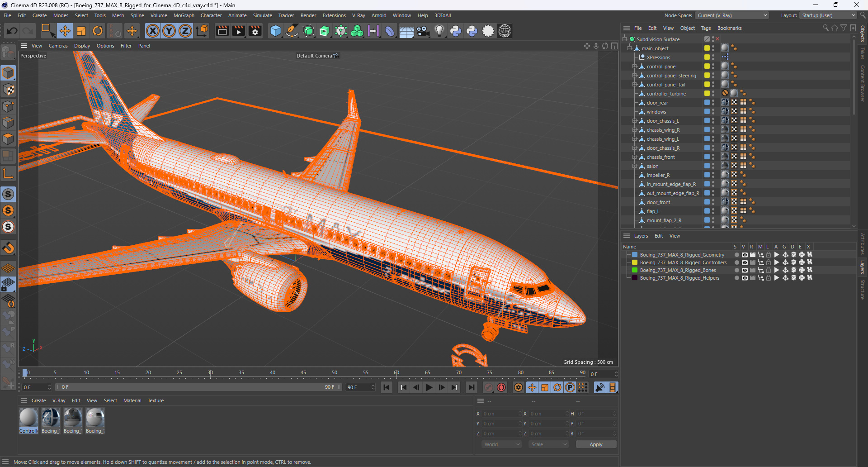Open Node Space dropdown
This screenshot has width=868, height=467.
coord(732,15)
